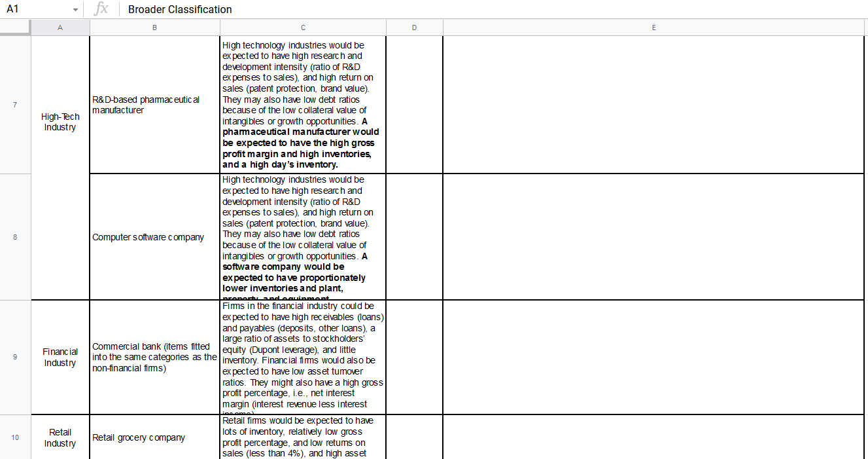The image size is (868, 459).
Task: Select column D header
Action: click(414, 28)
